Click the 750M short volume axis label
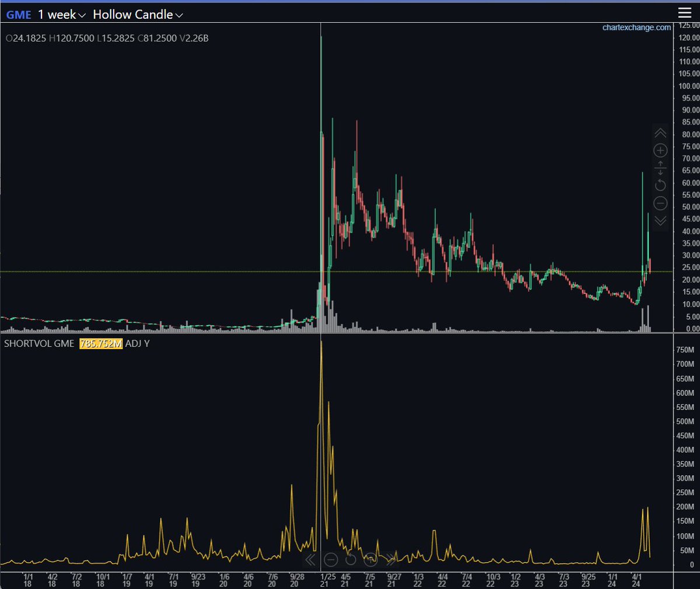Screen dimensions: 700x589 685,350
